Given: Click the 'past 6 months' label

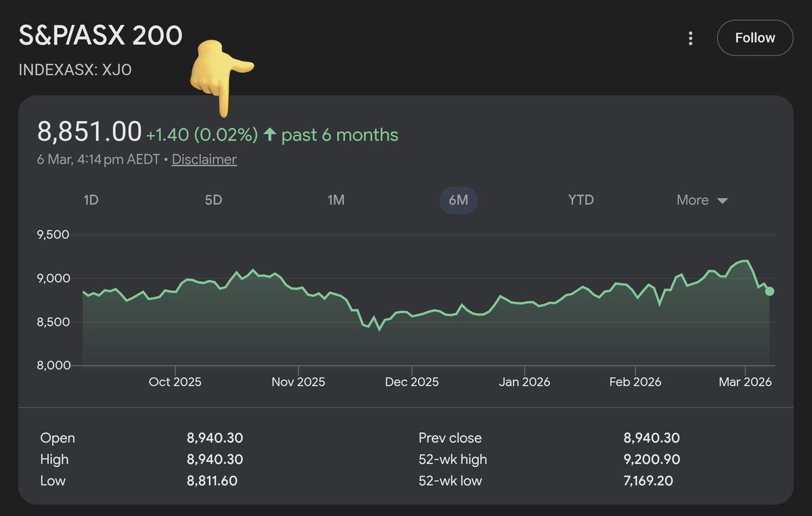Looking at the screenshot, I should (340, 135).
